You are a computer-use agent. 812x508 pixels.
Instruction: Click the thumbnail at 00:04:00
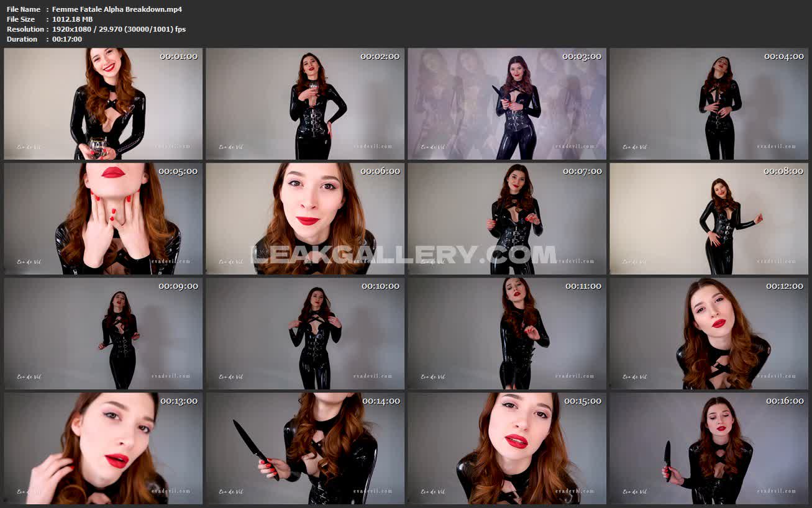click(x=709, y=104)
